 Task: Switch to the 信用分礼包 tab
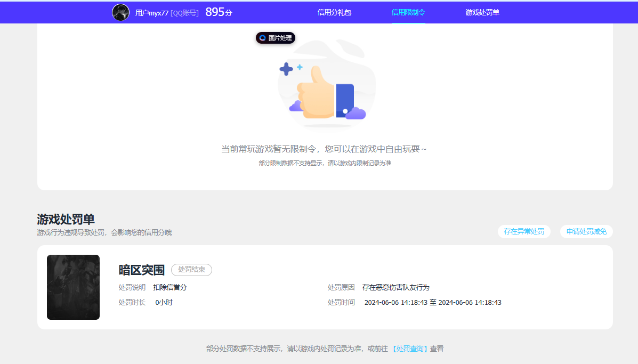coord(334,13)
